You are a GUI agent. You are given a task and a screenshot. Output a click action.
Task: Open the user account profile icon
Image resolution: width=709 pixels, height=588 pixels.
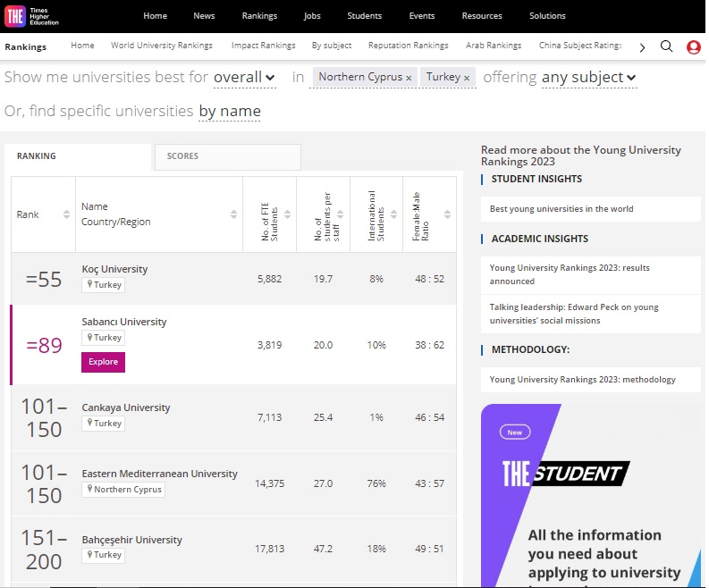[693, 47]
